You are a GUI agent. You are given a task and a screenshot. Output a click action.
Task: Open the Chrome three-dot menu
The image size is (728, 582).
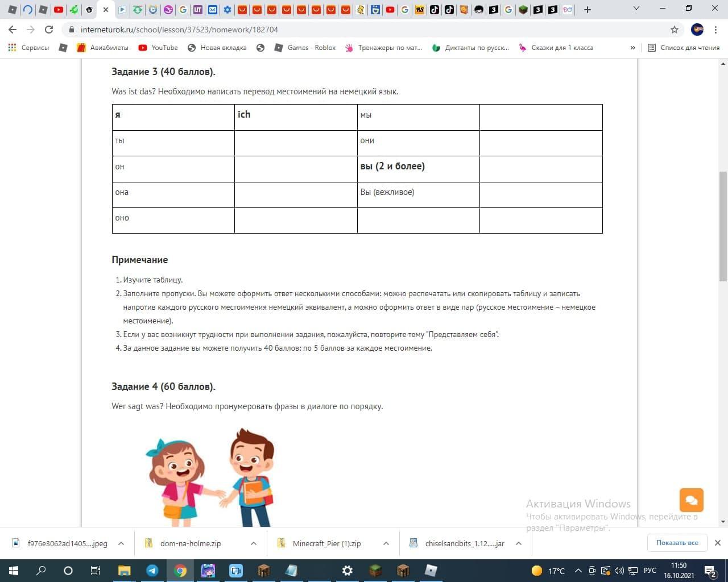(716, 30)
